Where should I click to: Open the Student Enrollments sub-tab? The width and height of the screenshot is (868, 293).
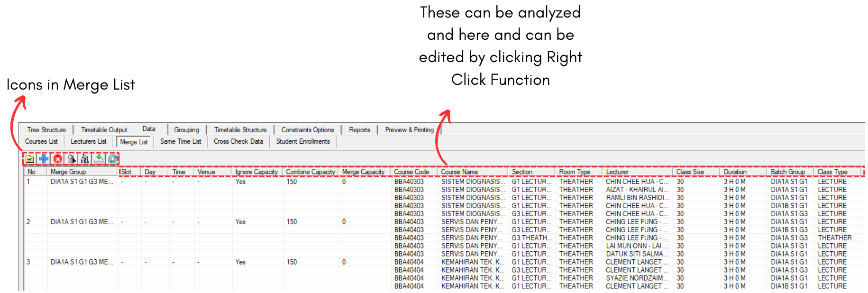[303, 141]
